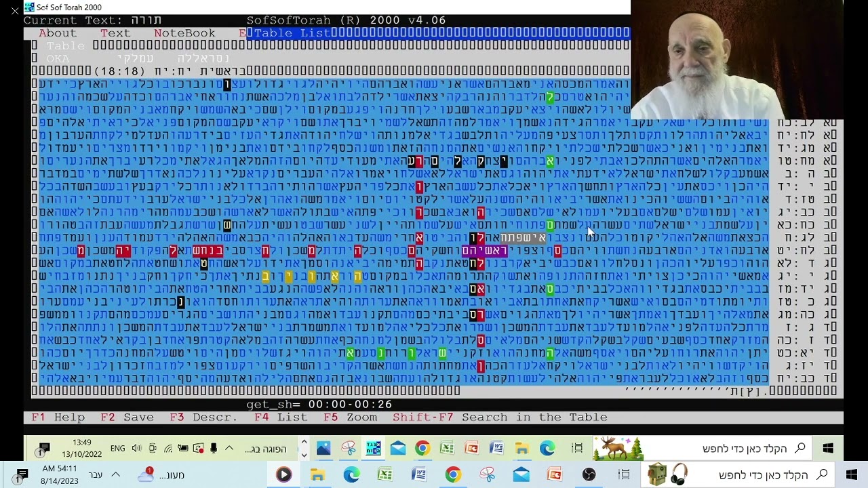The width and height of the screenshot is (868, 488).
Task: Click the orange media player taskbar icon
Action: click(x=283, y=475)
